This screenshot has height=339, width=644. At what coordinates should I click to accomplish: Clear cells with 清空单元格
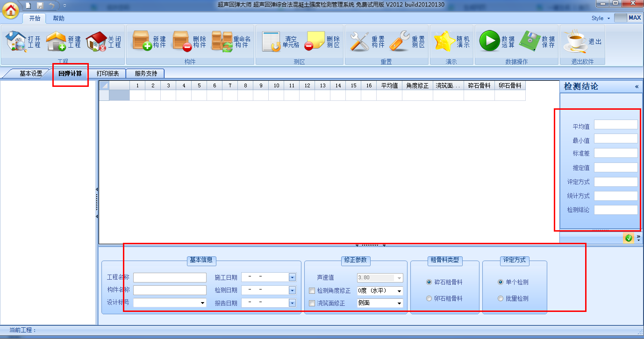280,42
